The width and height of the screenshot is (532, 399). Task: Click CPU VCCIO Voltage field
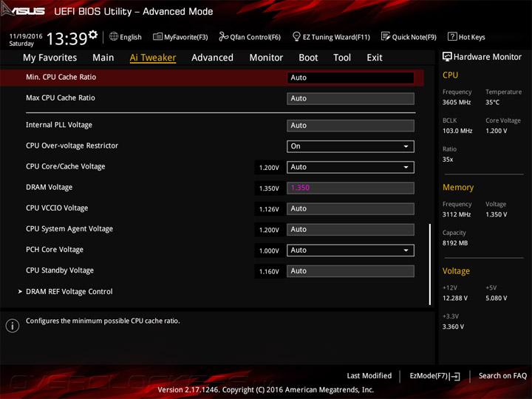[350, 208]
